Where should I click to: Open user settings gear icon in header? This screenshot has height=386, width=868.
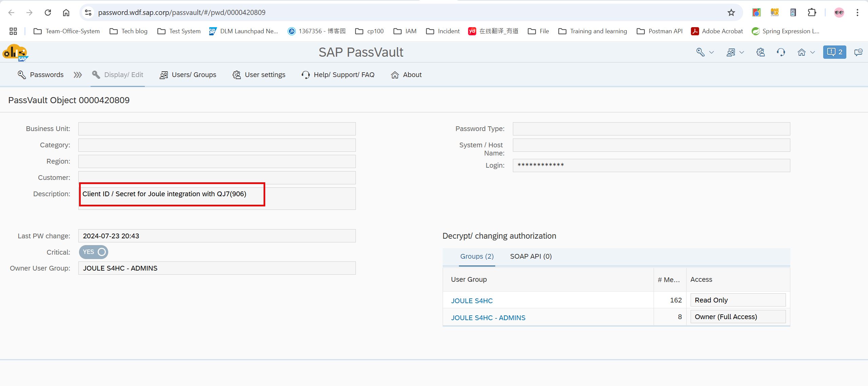[760, 52]
